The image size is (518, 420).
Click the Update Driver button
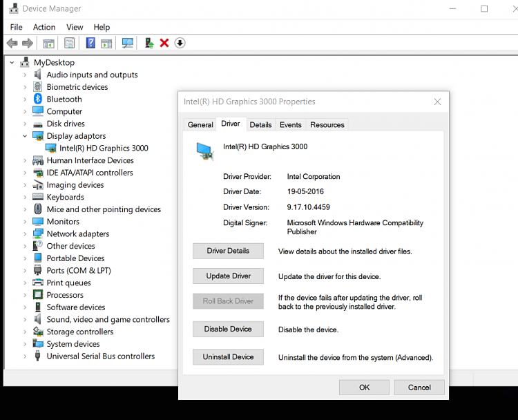pos(228,276)
